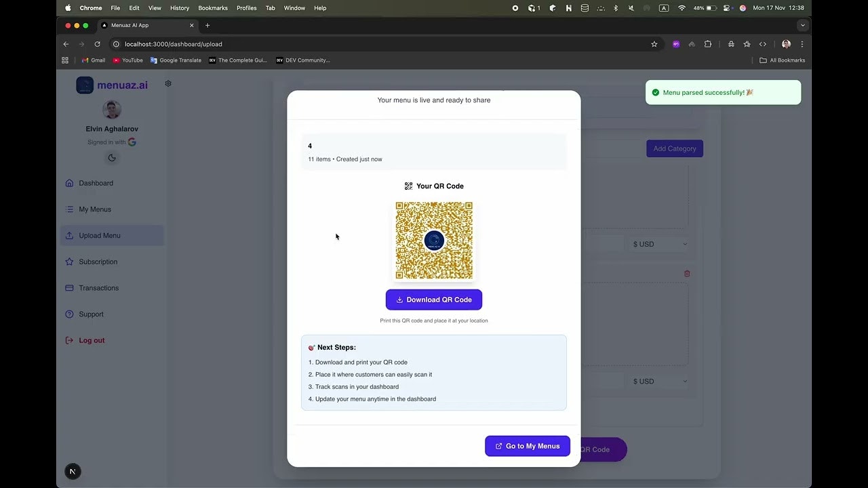Close the Menuaz AI App tab
Screen dimensions: 868x488
[192, 25]
